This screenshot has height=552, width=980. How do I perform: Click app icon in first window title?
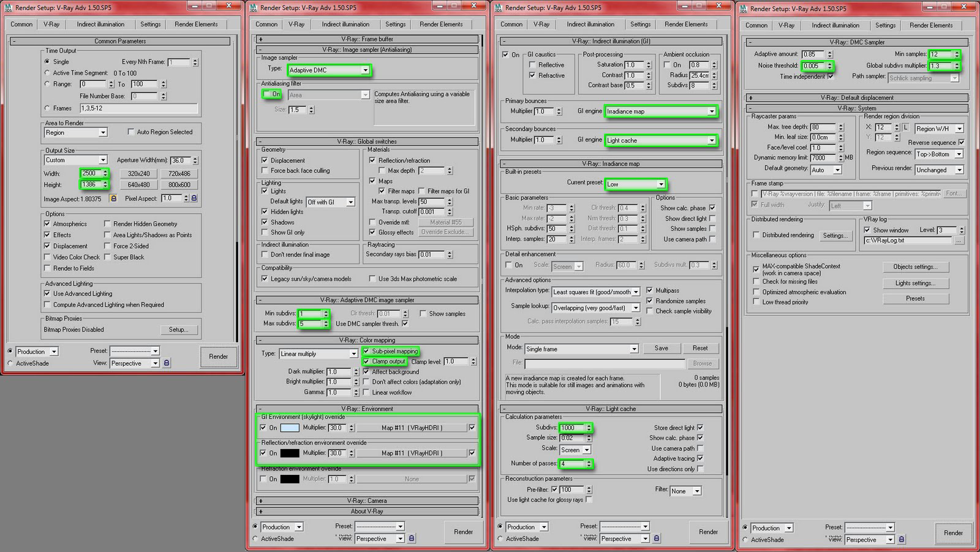[x=9, y=7]
